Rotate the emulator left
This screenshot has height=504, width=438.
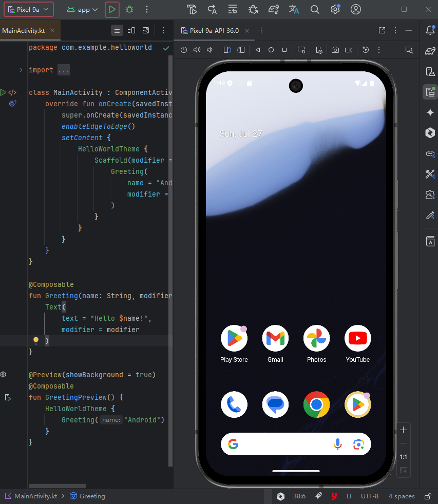(227, 50)
